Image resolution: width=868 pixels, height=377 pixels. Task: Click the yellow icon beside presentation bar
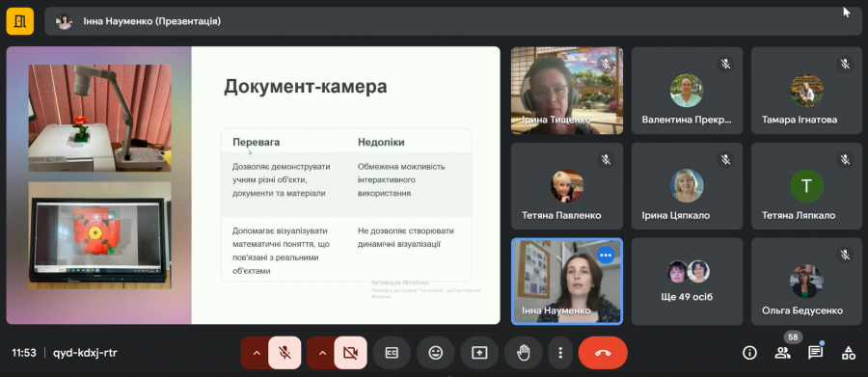pos(20,21)
